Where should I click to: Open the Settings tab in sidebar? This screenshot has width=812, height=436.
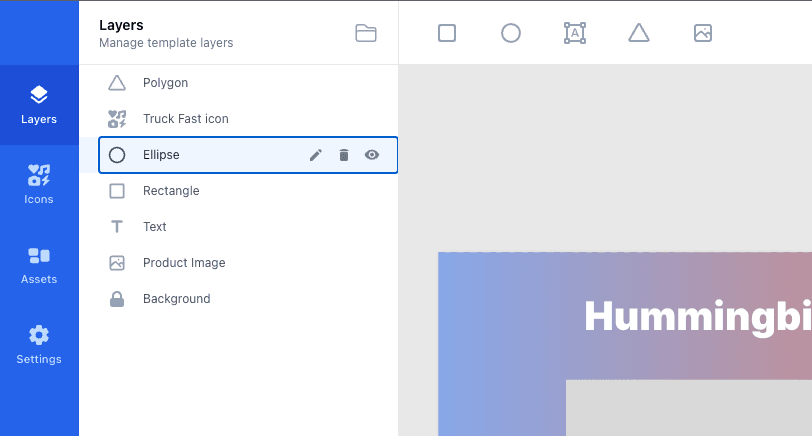(39, 345)
